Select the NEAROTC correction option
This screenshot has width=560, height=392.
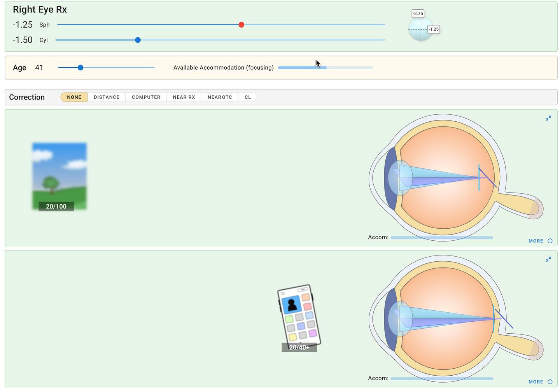tap(220, 97)
